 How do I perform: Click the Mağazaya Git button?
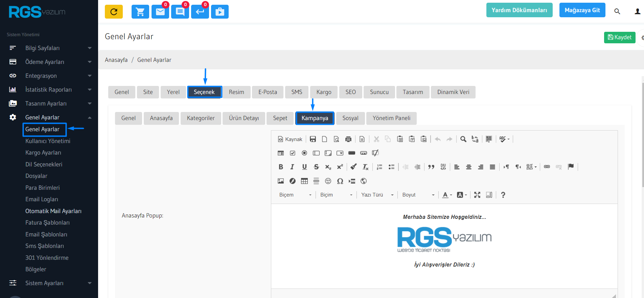[x=582, y=10]
